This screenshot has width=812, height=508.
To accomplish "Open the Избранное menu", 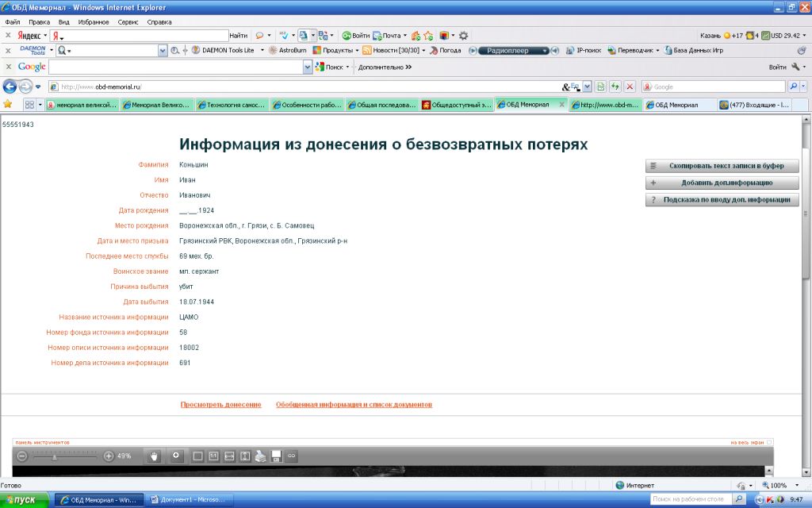I will click(x=93, y=22).
